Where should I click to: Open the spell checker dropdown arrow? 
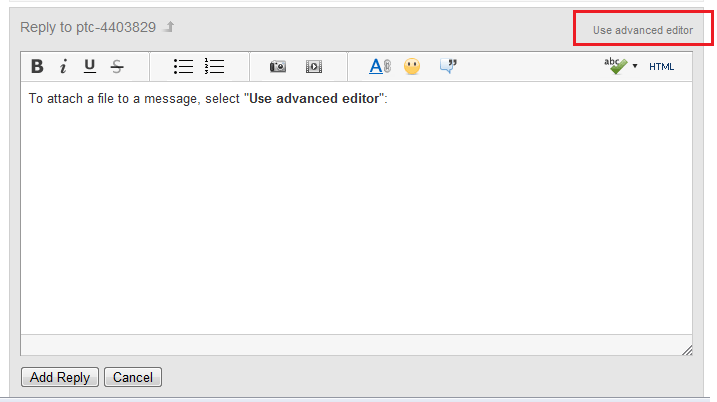point(635,66)
